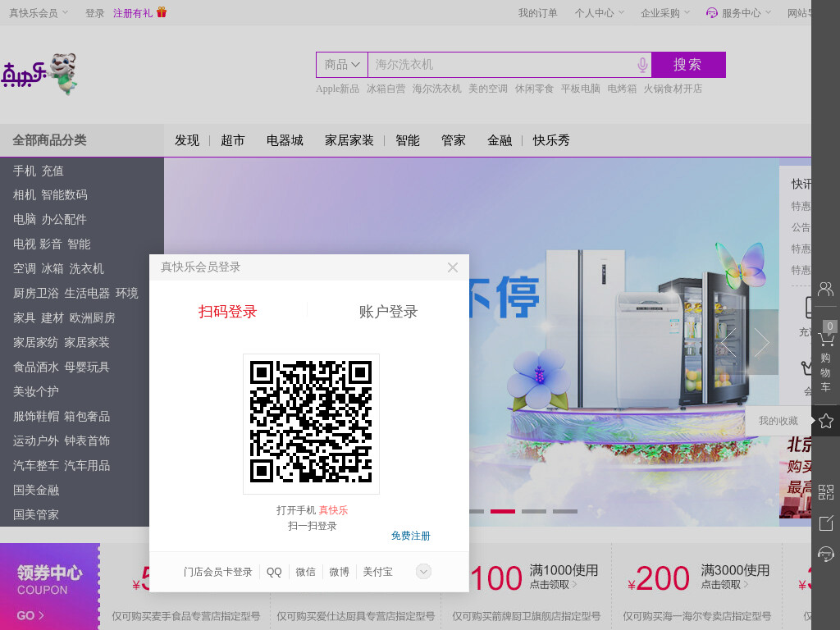840x630 pixels.
Task: Click the headset icon next to 服务中心
Action: (712, 13)
